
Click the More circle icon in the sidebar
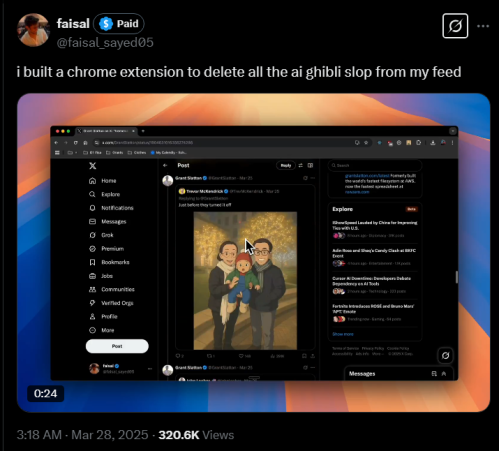coord(92,330)
